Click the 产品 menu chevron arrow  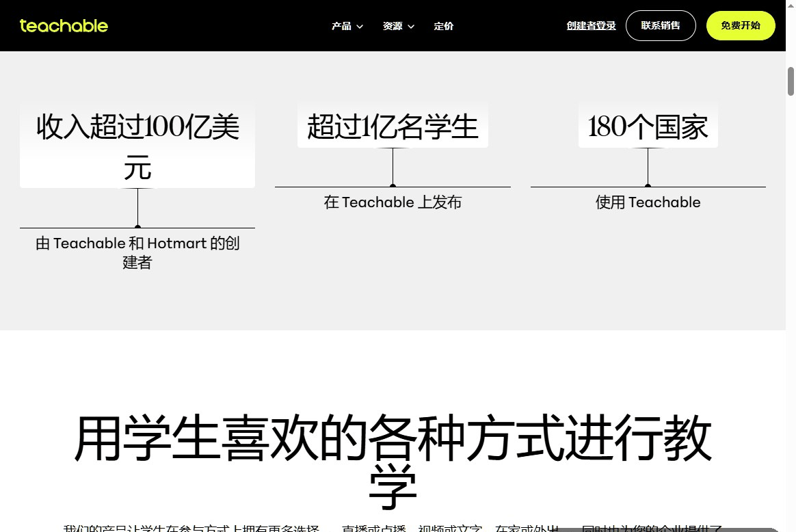click(360, 27)
